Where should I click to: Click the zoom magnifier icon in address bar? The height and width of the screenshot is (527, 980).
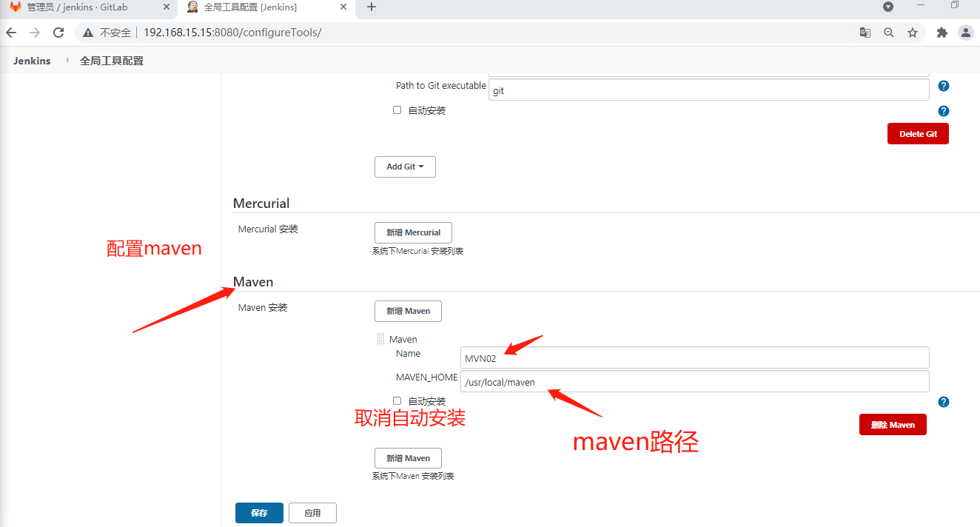[889, 33]
